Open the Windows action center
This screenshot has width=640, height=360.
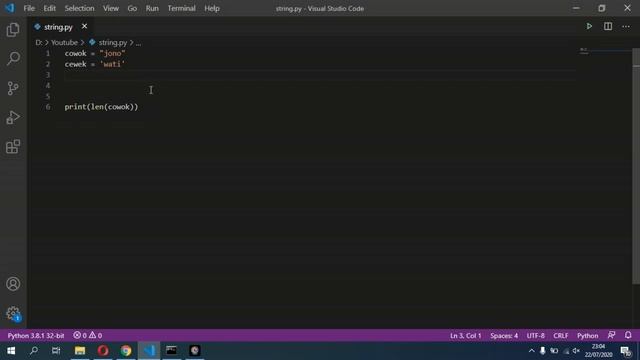pos(625,351)
